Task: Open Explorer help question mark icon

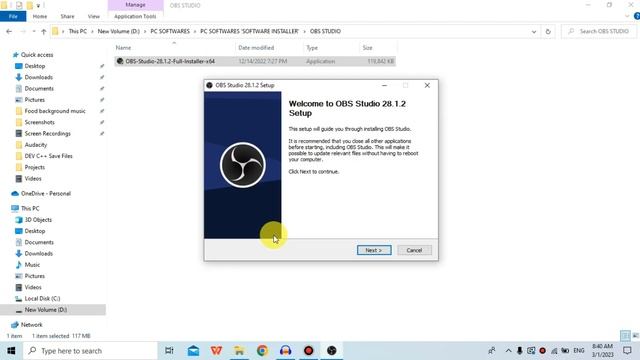Action: tap(637, 16)
